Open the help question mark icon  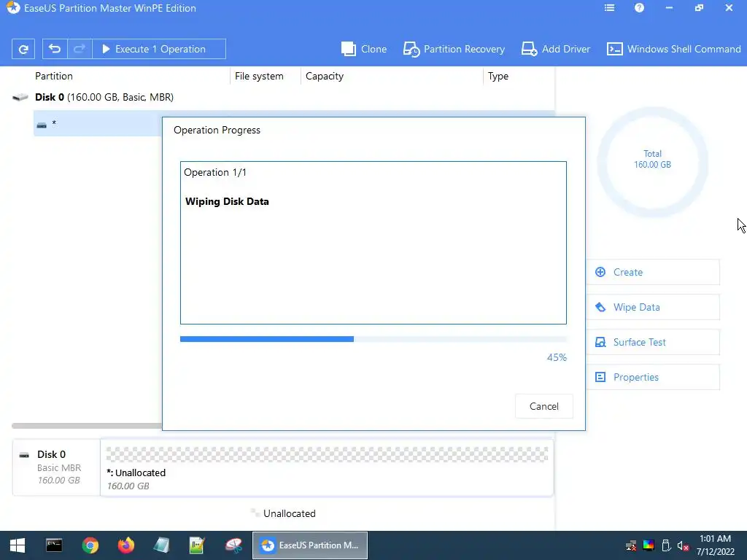(x=639, y=8)
